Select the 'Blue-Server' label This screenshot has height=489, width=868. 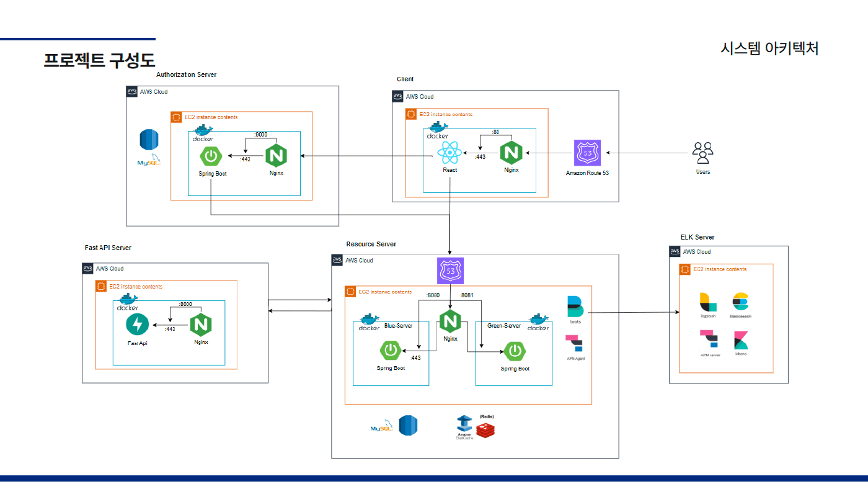coord(398,326)
